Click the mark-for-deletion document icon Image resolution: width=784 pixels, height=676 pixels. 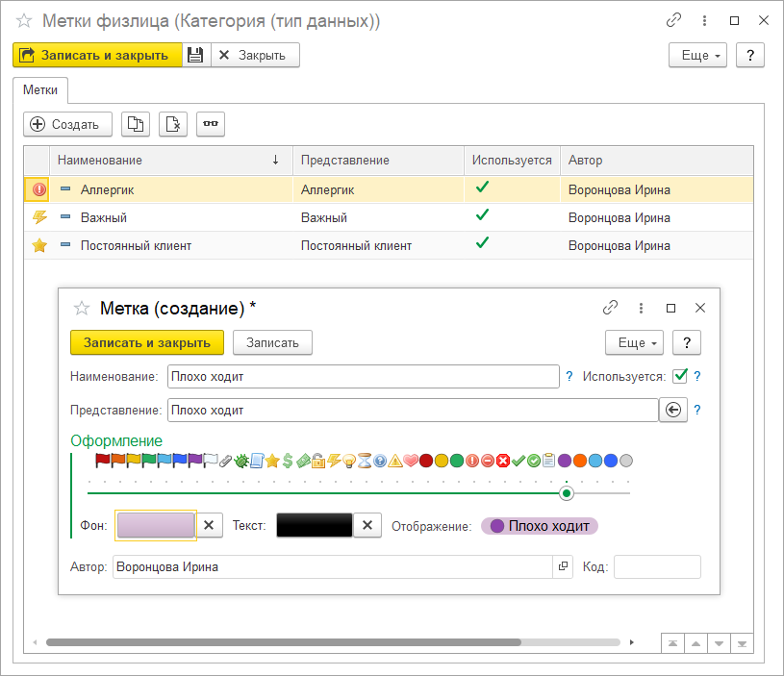pos(173,124)
